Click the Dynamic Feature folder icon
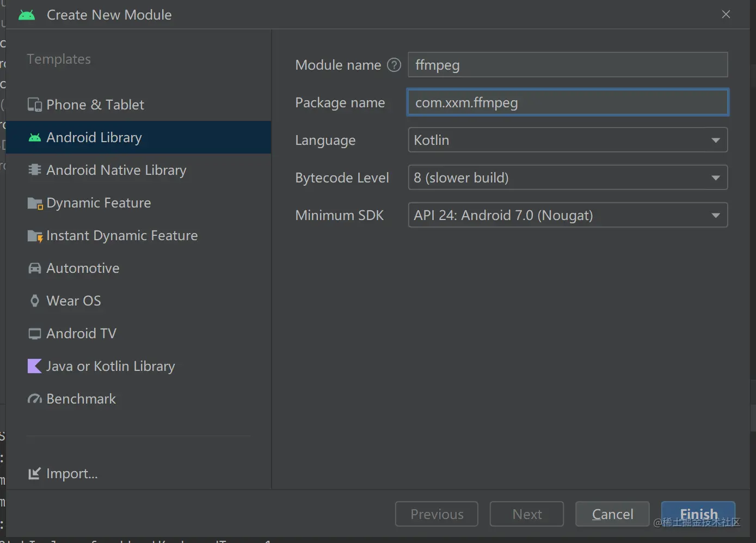Viewport: 756px width, 543px height. click(x=35, y=203)
